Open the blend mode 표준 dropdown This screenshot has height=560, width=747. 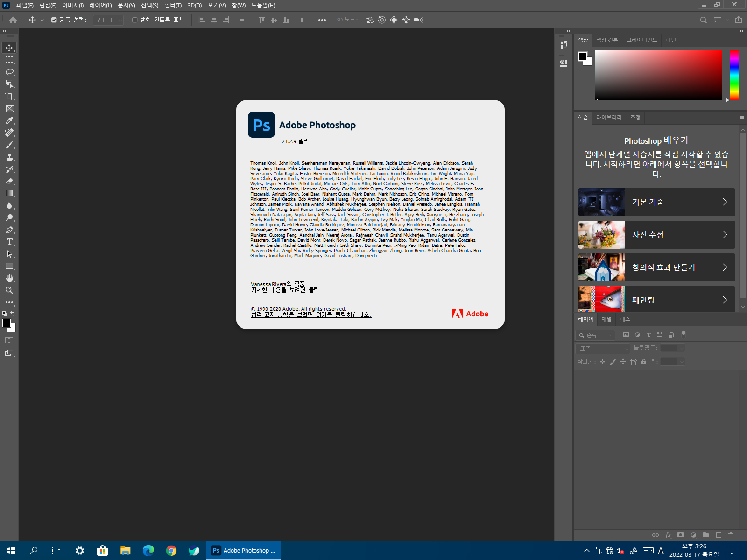[x=603, y=349]
